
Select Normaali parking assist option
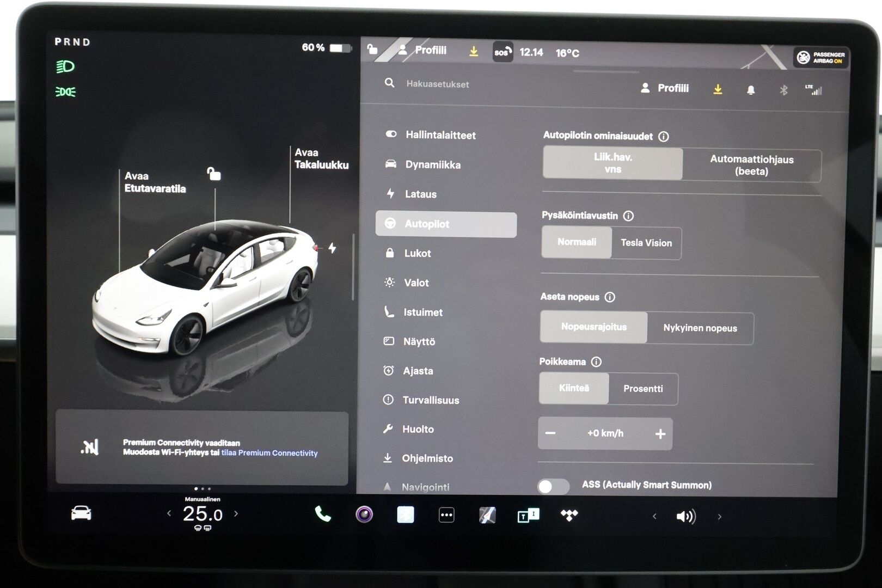(577, 242)
